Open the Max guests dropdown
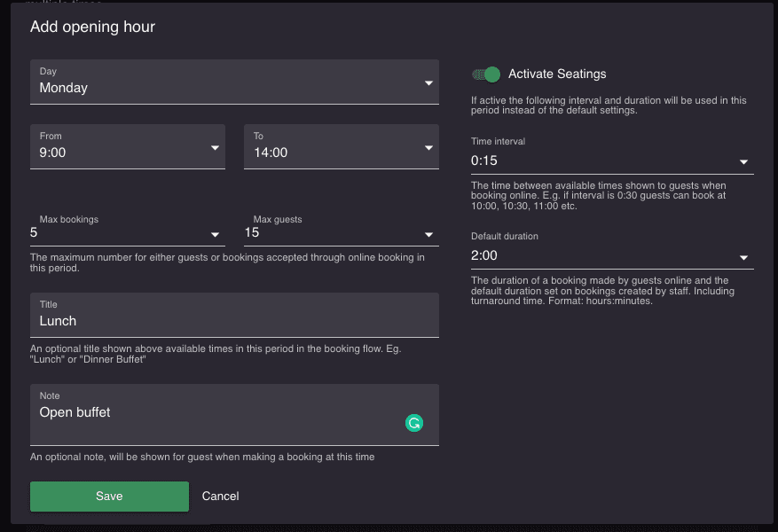The height and width of the screenshot is (532, 778). [342, 228]
